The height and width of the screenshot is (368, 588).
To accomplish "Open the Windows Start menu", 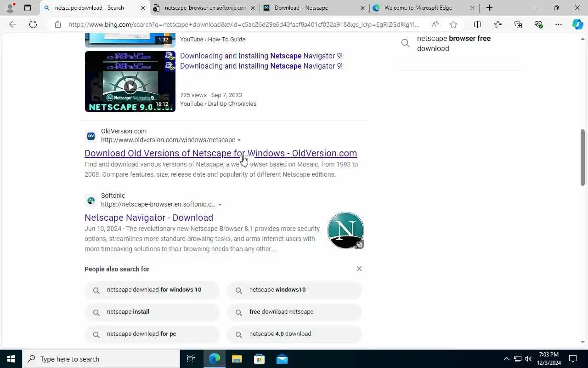I will 11,359.
